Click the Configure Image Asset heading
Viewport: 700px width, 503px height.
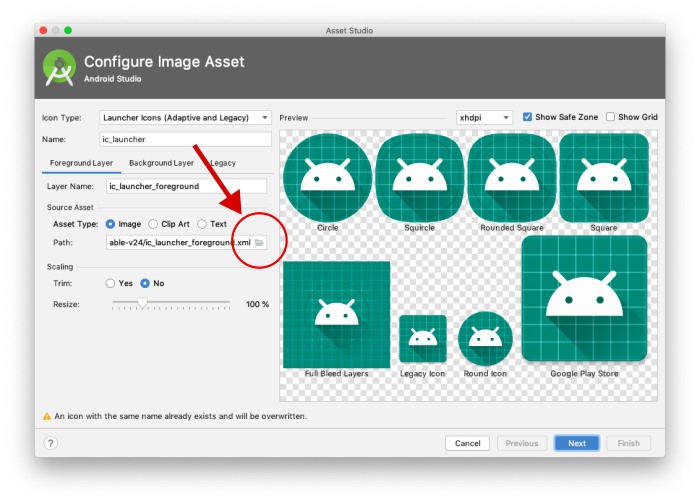(x=164, y=62)
